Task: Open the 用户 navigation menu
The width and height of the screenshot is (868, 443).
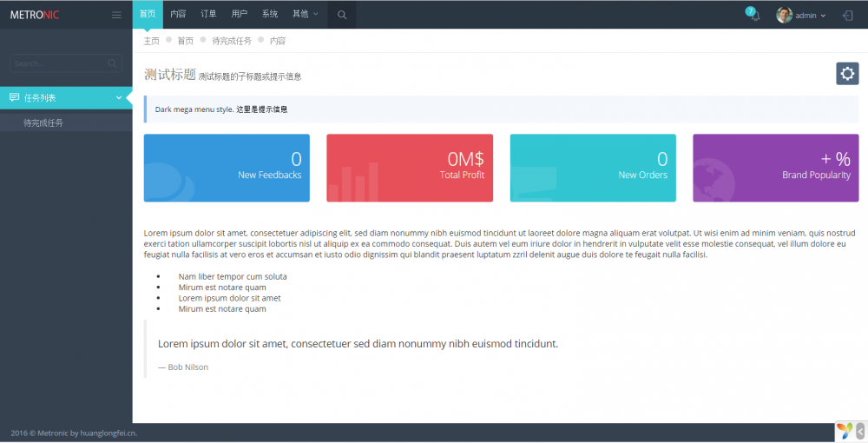Action: [240, 15]
